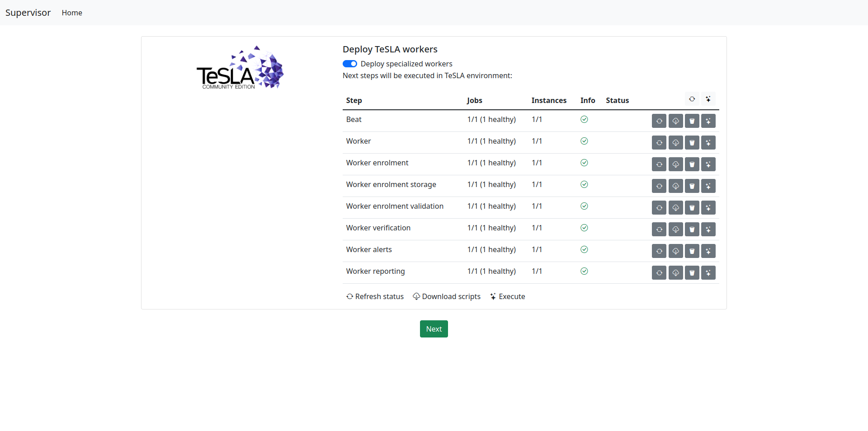The height and width of the screenshot is (431, 868).
Task: Execute the Worker enrolment storage step
Action: pyautogui.click(x=708, y=186)
